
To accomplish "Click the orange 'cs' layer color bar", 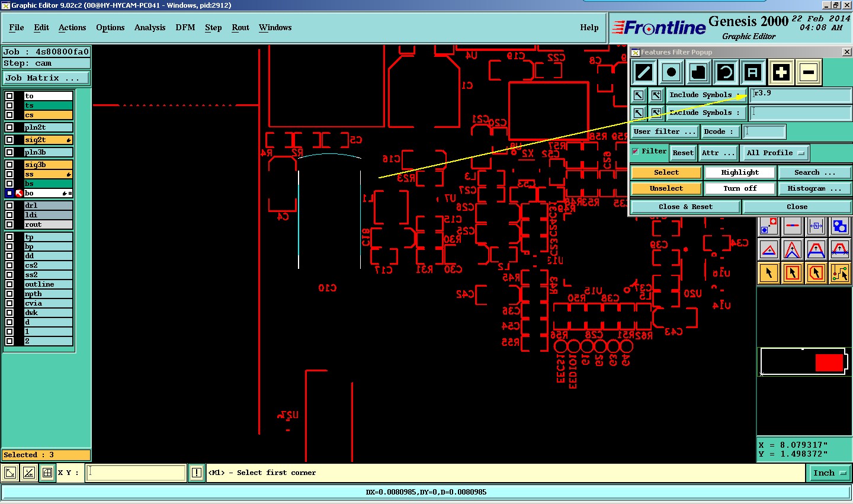I will coord(48,115).
